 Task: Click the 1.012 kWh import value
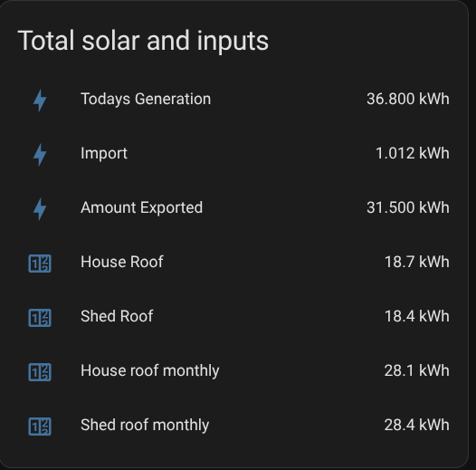[413, 153]
